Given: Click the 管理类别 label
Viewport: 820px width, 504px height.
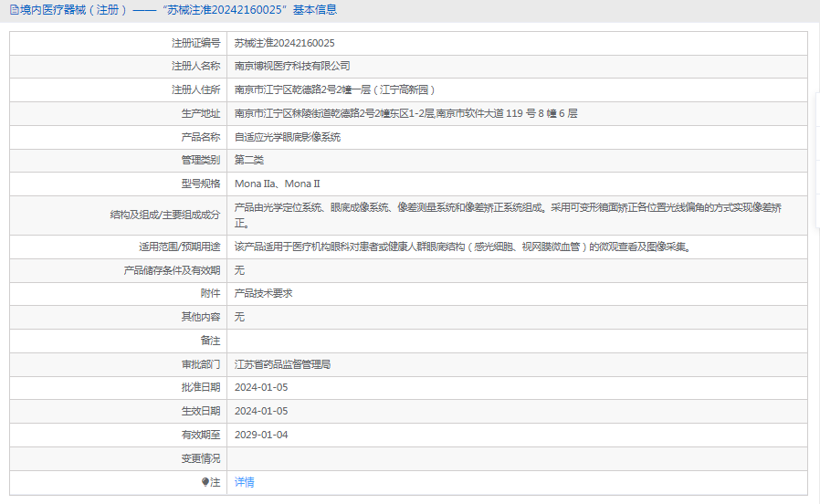Looking at the screenshot, I should point(201,160).
